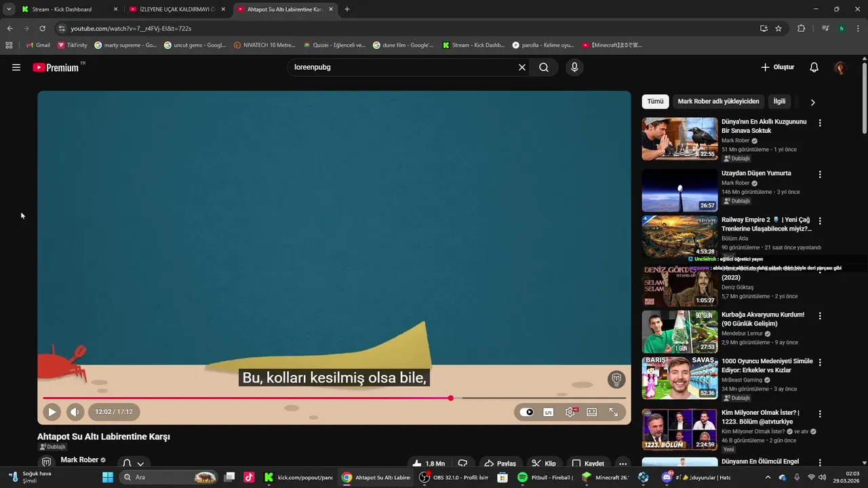This screenshot has width=868, height=488.
Task: Open Apps grid in bookmarks bar
Action: pos(9,45)
